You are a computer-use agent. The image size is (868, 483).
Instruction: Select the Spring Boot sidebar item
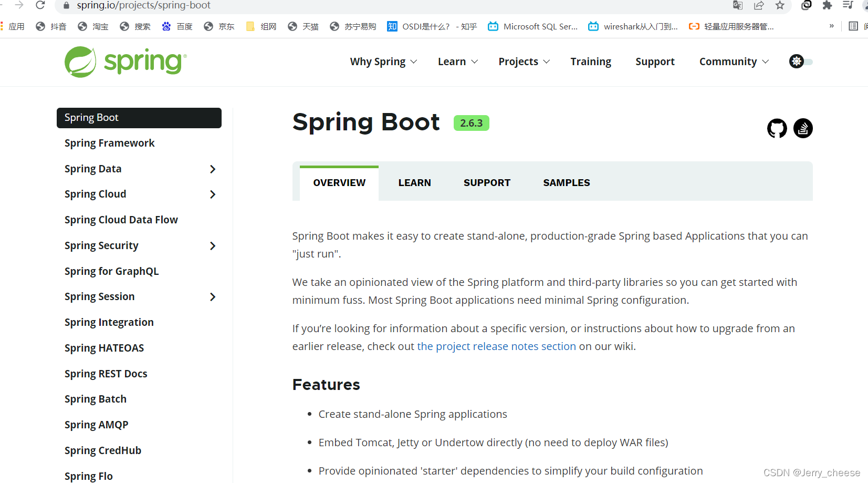point(139,118)
